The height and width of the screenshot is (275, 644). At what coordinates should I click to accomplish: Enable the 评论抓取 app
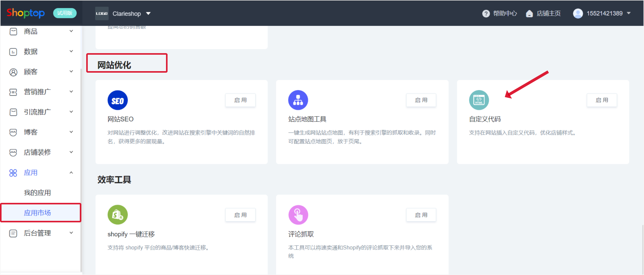[421, 215]
